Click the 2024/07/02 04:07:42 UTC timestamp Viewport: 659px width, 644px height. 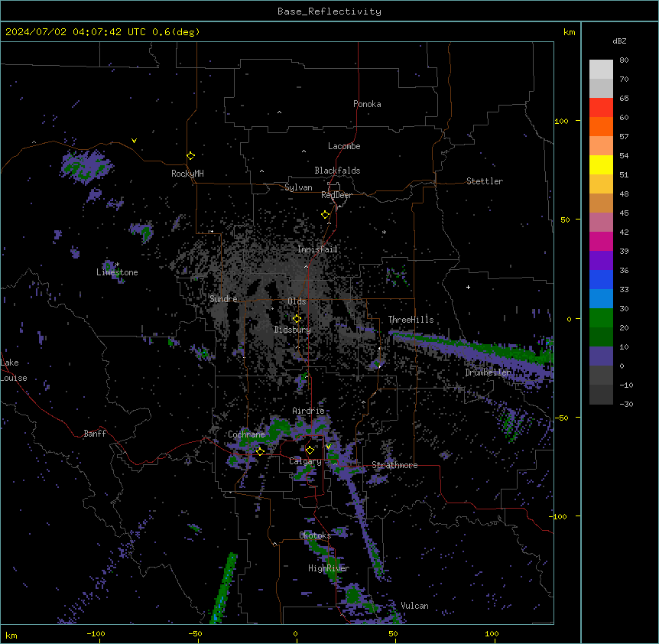tap(76, 32)
